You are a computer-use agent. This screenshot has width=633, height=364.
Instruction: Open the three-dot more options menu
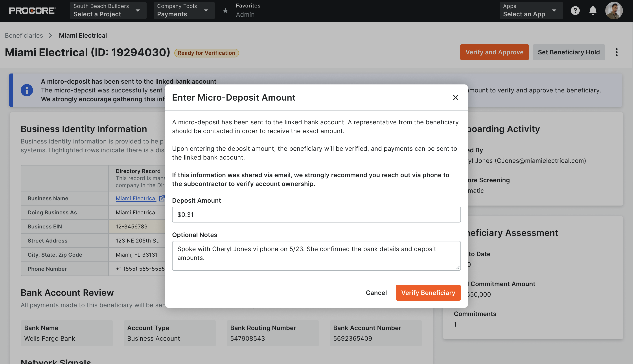[x=616, y=52]
